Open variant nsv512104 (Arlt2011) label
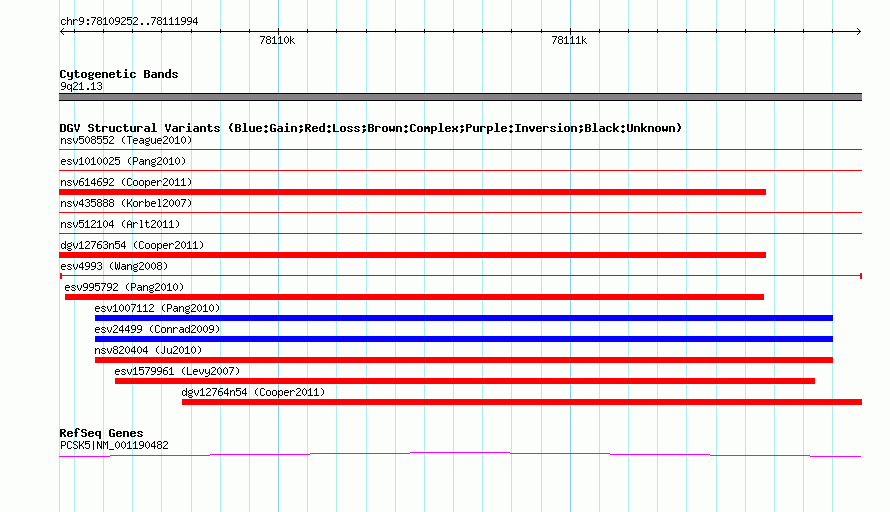The image size is (890, 512). click(120, 224)
